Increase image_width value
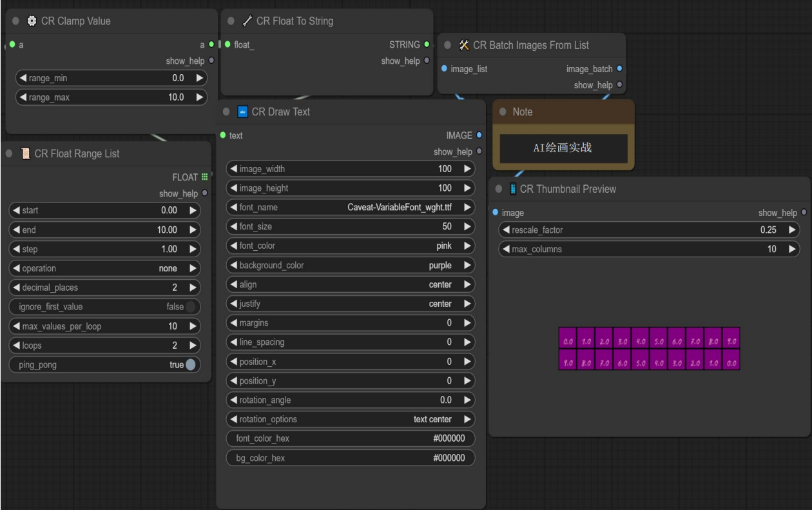This screenshot has height=510, width=812. 467,169
